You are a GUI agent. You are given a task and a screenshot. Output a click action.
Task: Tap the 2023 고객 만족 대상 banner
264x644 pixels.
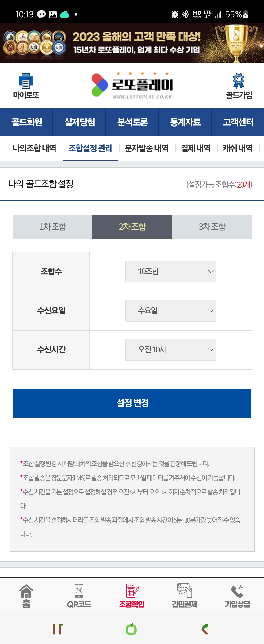click(x=132, y=43)
